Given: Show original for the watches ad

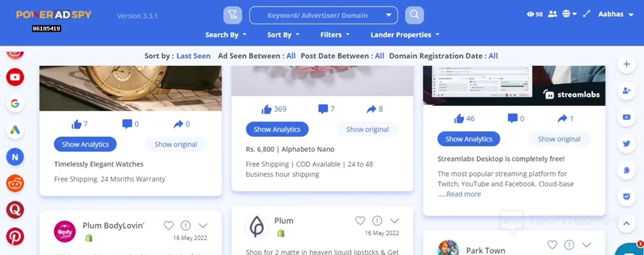Looking at the screenshot, I should click(176, 144).
